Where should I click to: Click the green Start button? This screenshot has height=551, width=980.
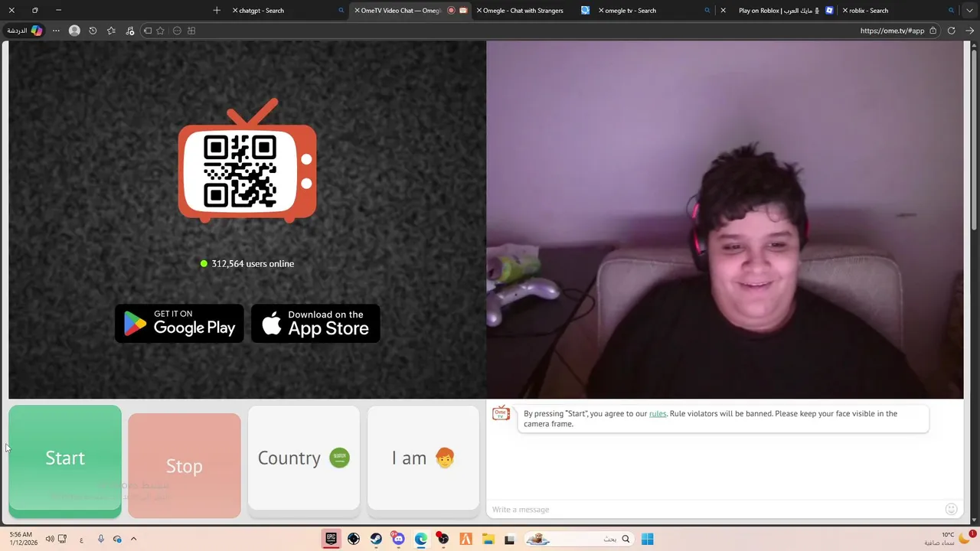65,458
